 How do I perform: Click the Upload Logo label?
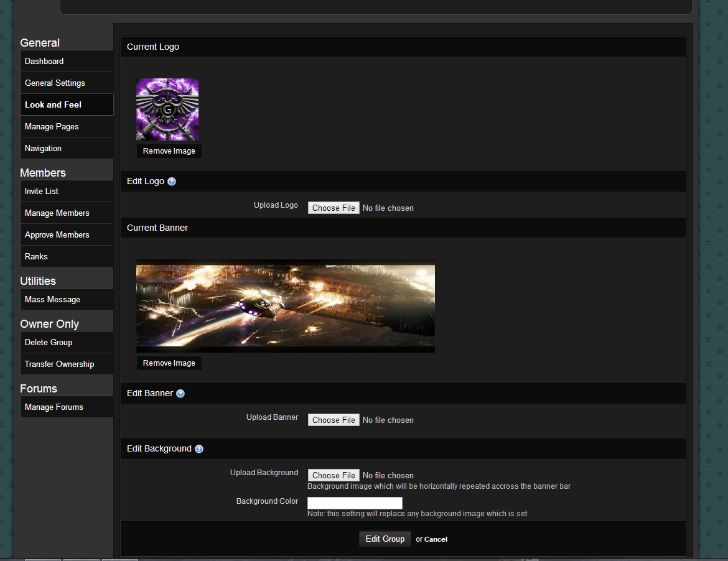276,205
